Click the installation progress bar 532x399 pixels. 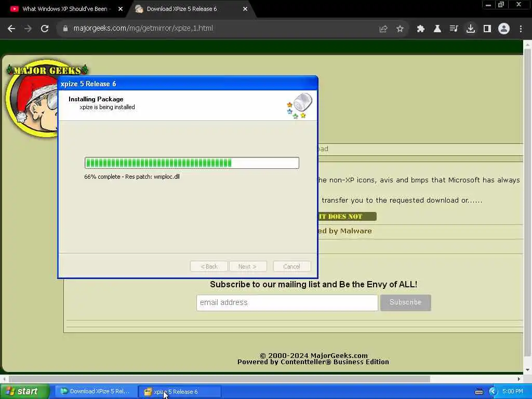[x=192, y=163]
